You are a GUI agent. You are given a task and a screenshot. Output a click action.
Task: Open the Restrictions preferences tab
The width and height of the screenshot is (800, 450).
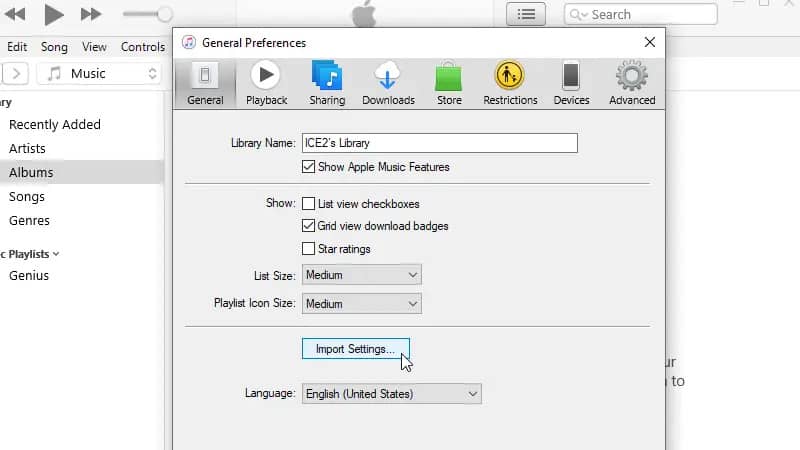(x=510, y=84)
